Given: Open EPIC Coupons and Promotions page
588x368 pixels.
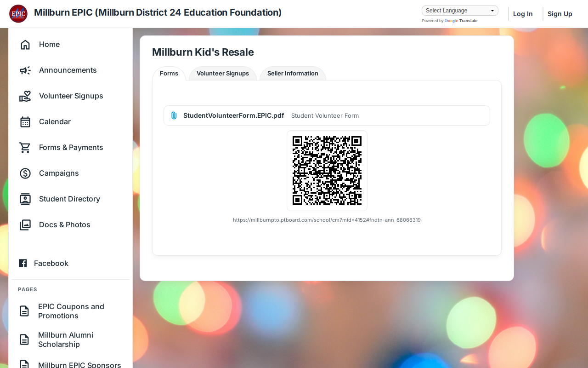Looking at the screenshot, I should tap(71, 311).
